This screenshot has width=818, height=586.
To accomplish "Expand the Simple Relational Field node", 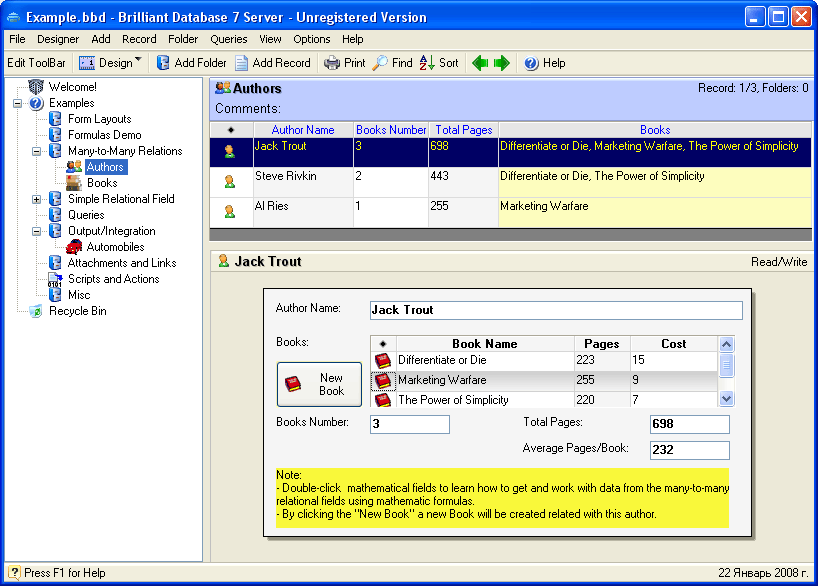I will coord(36,199).
